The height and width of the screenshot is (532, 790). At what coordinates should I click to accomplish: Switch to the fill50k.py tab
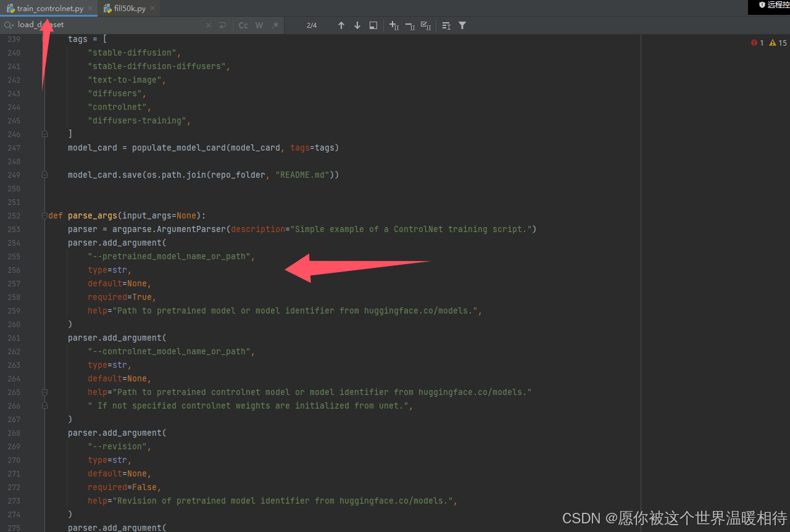pos(130,9)
